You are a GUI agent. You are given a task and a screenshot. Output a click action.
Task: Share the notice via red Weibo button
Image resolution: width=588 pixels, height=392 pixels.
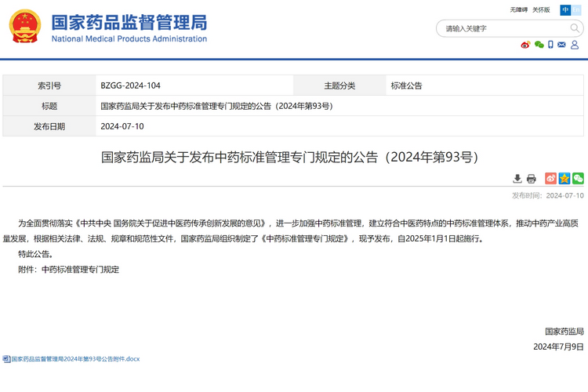(550, 179)
